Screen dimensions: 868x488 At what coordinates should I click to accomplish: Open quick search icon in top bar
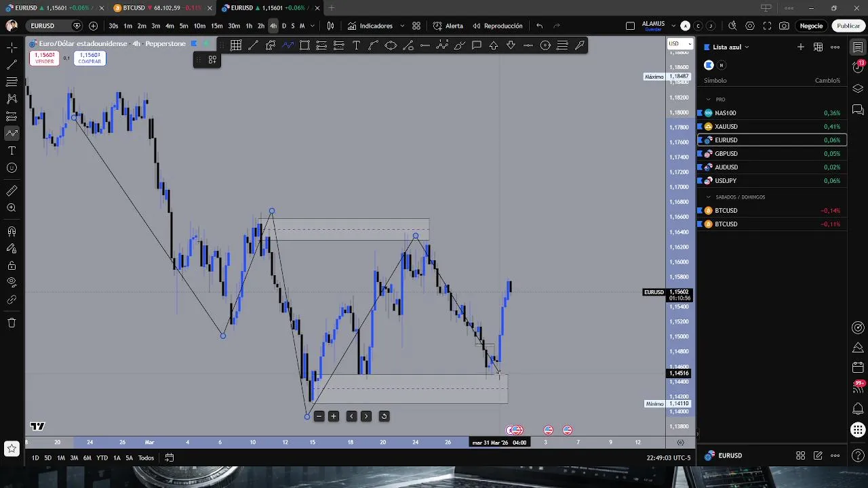pyautogui.click(x=732, y=26)
